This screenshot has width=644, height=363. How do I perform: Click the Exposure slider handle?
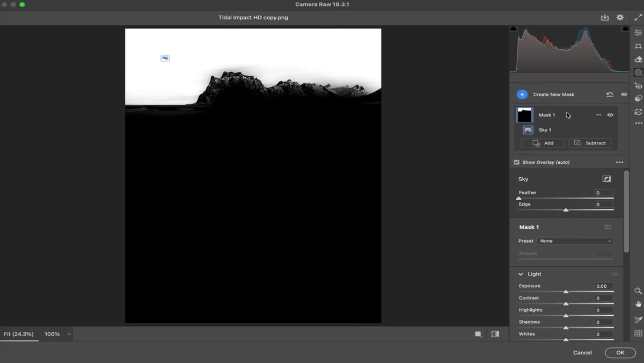(566, 292)
